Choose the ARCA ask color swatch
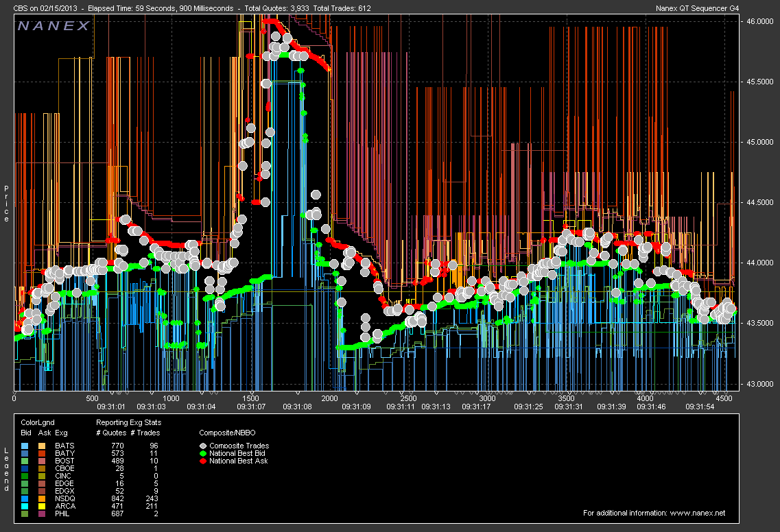This screenshot has width=780, height=532. tap(42, 506)
